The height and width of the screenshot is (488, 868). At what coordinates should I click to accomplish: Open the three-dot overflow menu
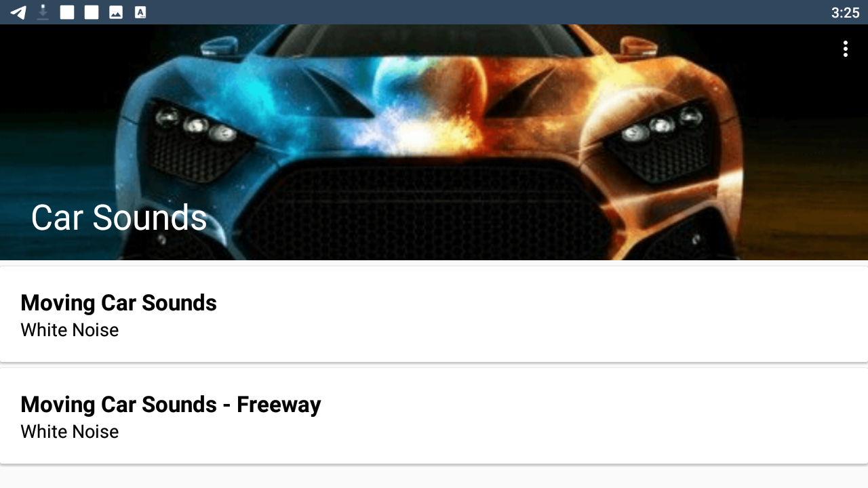[845, 49]
